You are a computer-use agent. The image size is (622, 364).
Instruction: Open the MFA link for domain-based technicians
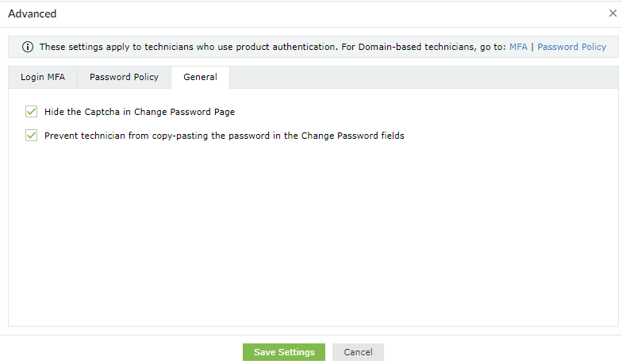[518, 47]
